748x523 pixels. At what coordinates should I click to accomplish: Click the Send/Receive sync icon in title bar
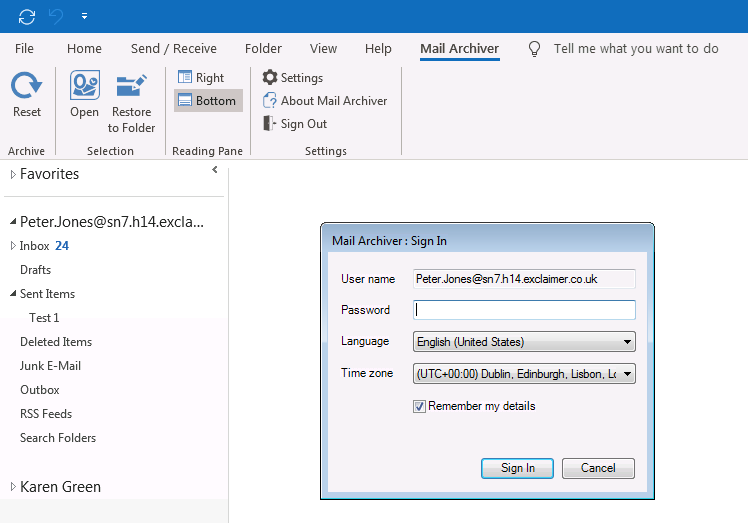pyautogui.click(x=27, y=17)
